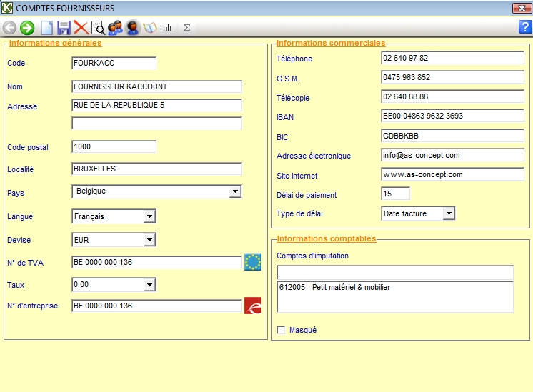Click the IBAN field
The image size is (533, 392).
coord(452,116)
